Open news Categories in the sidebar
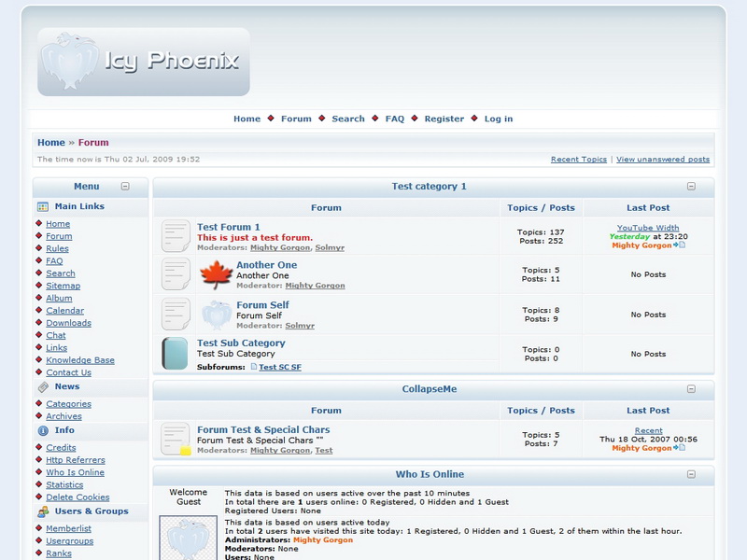 pyautogui.click(x=68, y=404)
